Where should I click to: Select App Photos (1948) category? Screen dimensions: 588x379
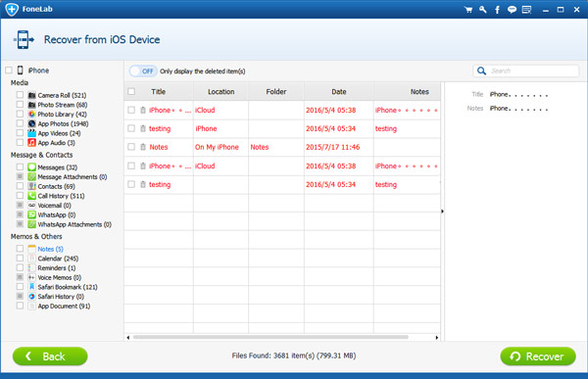pyautogui.click(x=63, y=123)
